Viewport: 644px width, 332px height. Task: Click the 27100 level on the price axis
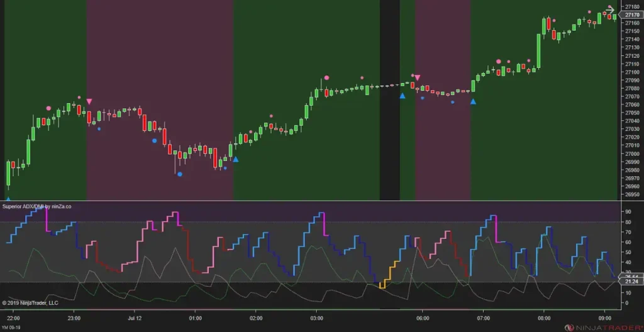click(631, 72)
